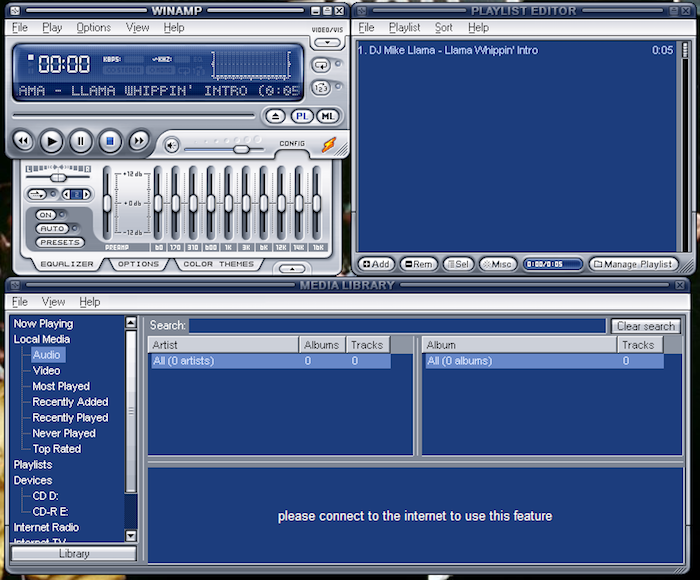The image size is (700, 580).
Task: Click in the Media Library Search field
Action: tap(397, 326)
